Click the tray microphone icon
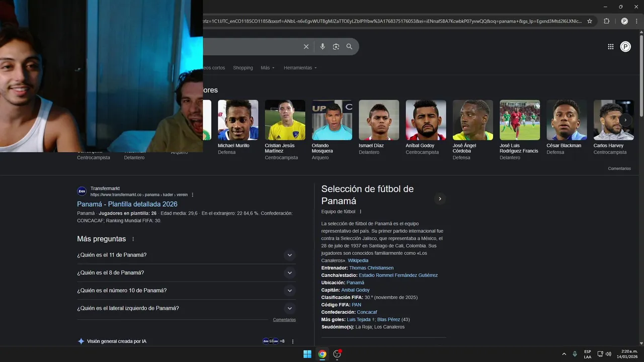This screenshot has height=362, width=644. (575, 354)
